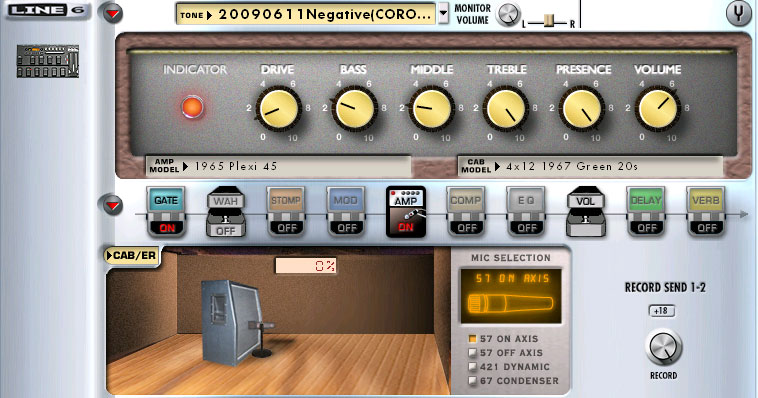Click the Line 6 logo
This screenshot has height=398, width=758.
(47, 11)
